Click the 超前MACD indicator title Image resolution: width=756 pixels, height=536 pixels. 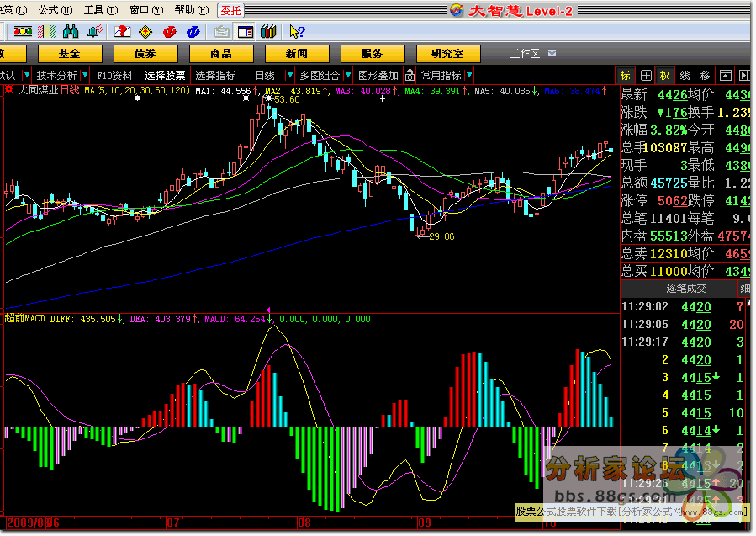pos(24,319)
